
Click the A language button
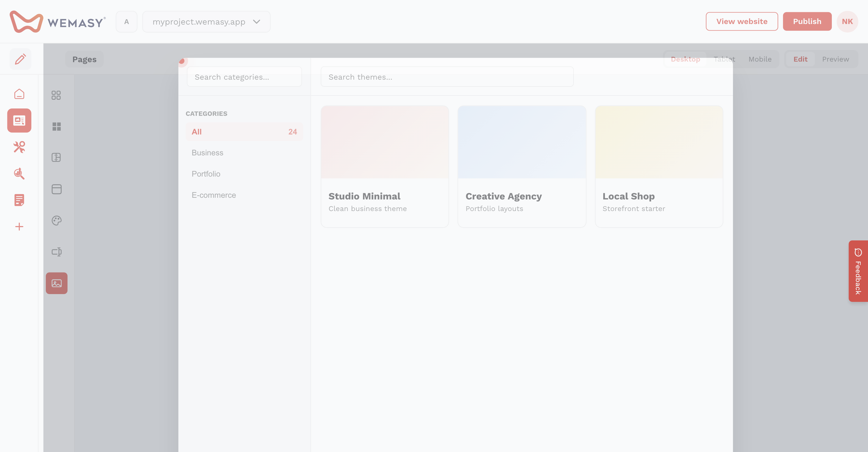[126, 21]
